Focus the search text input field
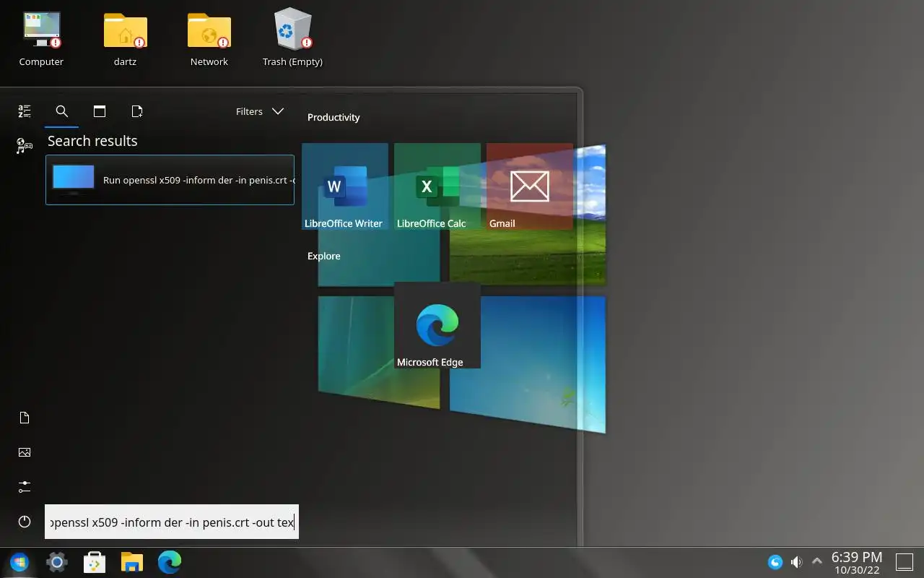The width and height of the screenshot is (924, 578). click(x=172, y=522)
